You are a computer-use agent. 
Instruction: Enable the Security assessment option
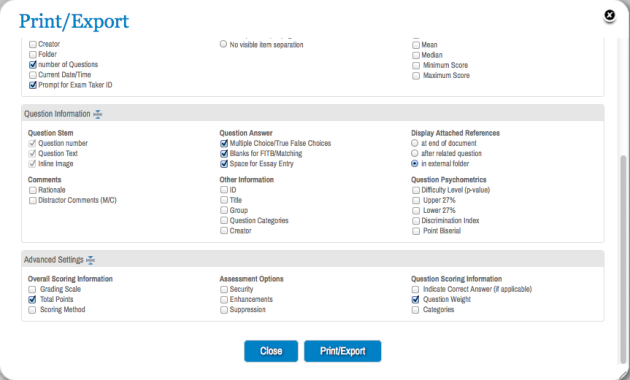[224, 290]
